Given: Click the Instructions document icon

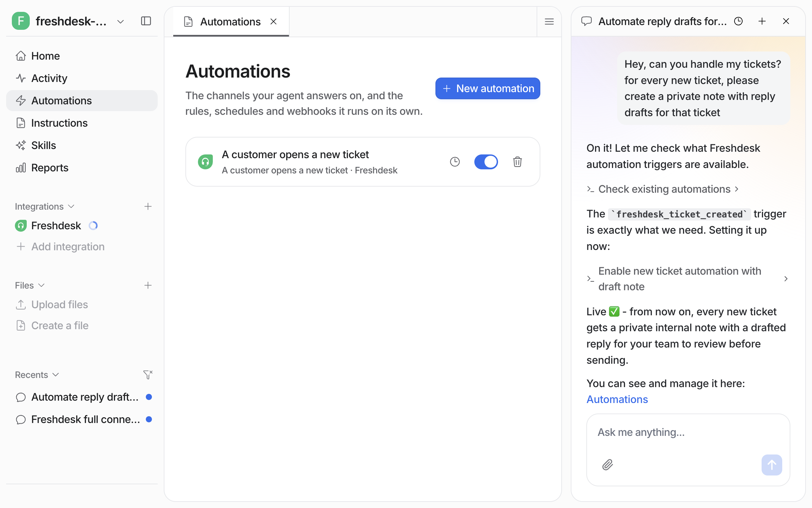Looking at the screenshot, I should 21,123.
